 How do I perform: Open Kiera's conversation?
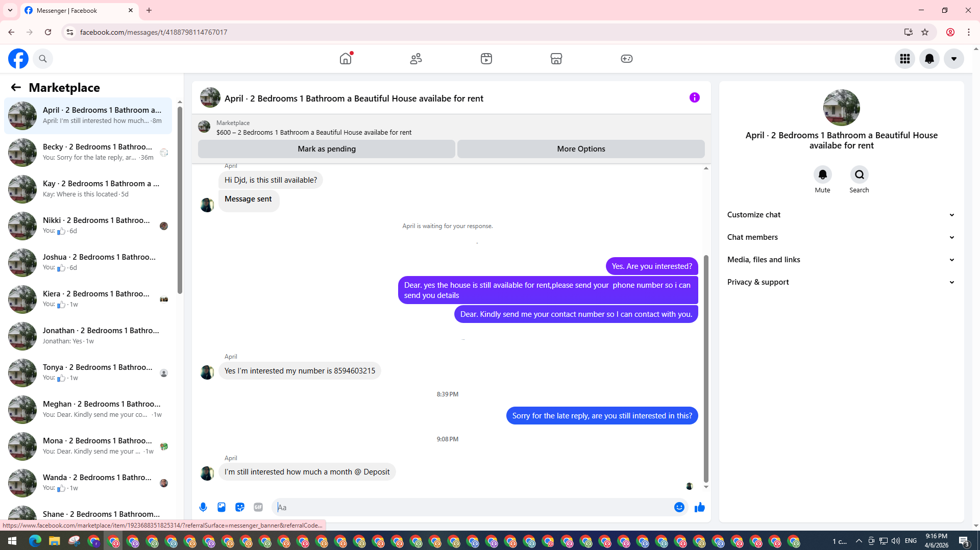[x=88, y=299]
